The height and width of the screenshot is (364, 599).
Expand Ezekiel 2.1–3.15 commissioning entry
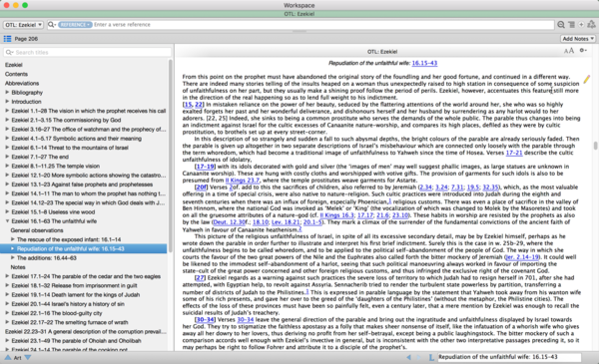(7, 120)
